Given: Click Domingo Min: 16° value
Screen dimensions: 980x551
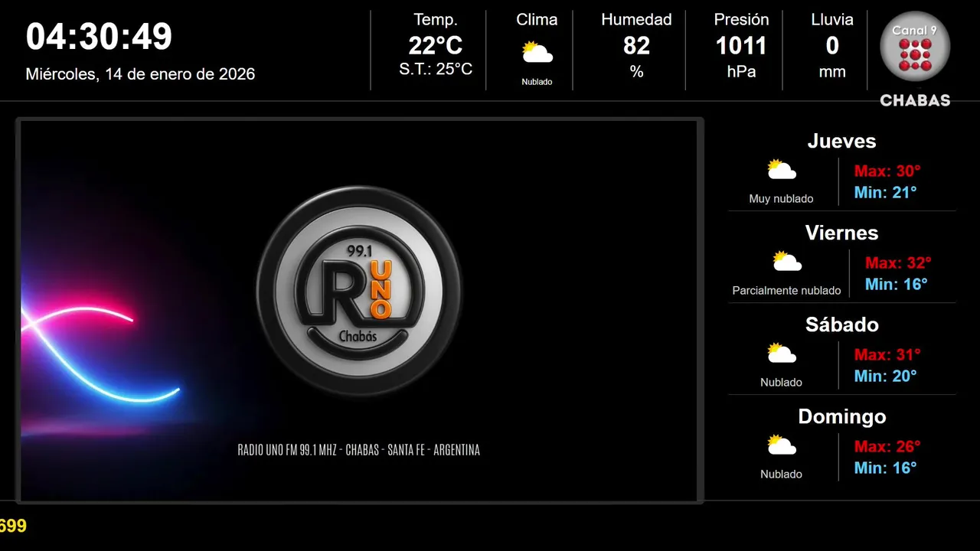Looking at the screenshot, I should pyautogui.click(x=885, y=468).
